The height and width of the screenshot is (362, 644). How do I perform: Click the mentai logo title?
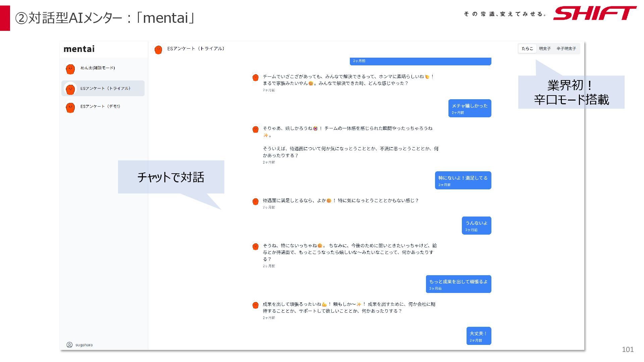tap(79, 49)
